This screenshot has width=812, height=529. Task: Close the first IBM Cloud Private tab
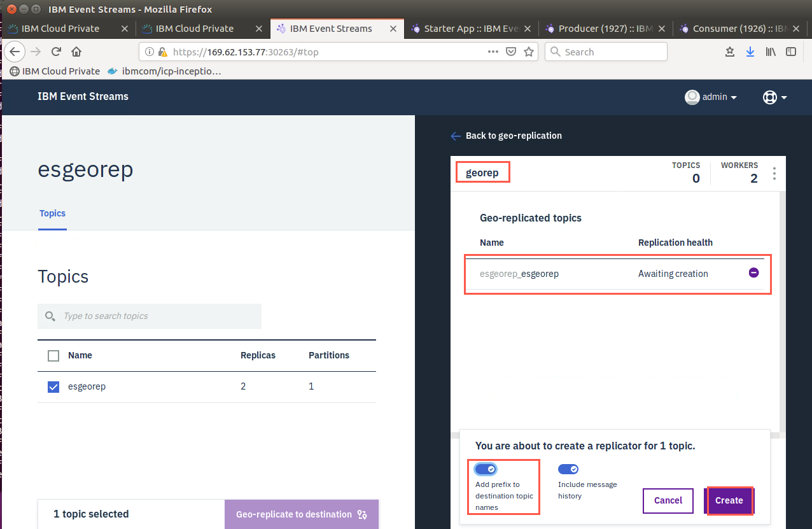(124, 29)
